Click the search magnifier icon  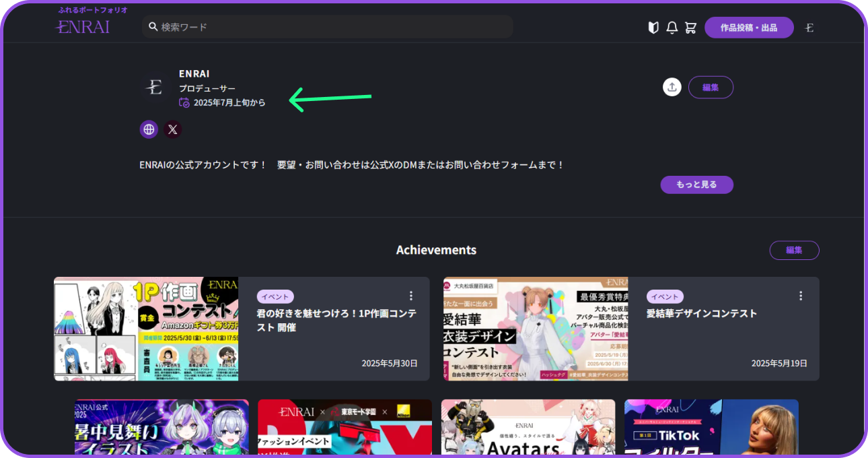(x=153, y=27)
